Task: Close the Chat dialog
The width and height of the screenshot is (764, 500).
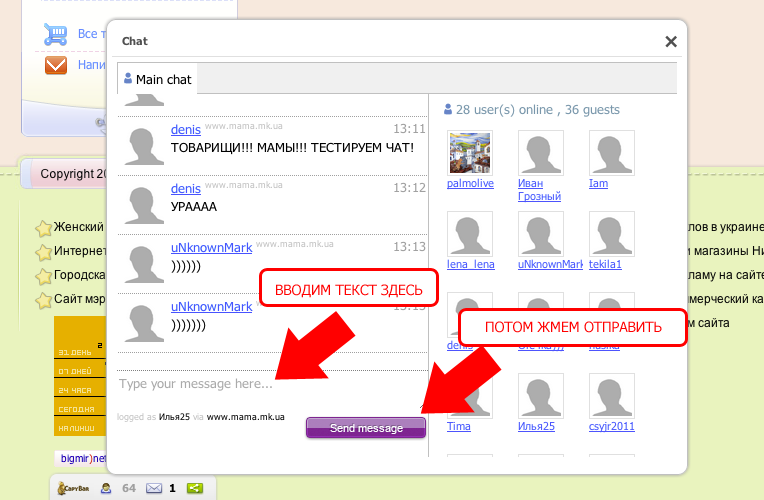Action: 671,42
